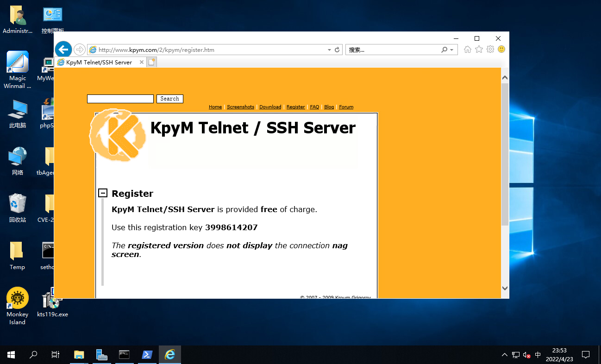601x364 pixels.
Task: Maximize the Internet Explorer window
Action: 477,38
